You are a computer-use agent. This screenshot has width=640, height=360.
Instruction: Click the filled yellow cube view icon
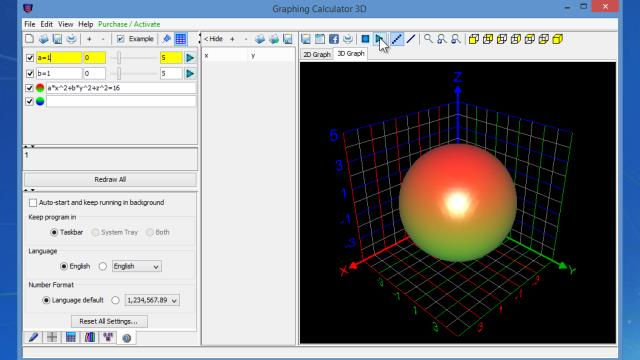click(x=558, y=39)
